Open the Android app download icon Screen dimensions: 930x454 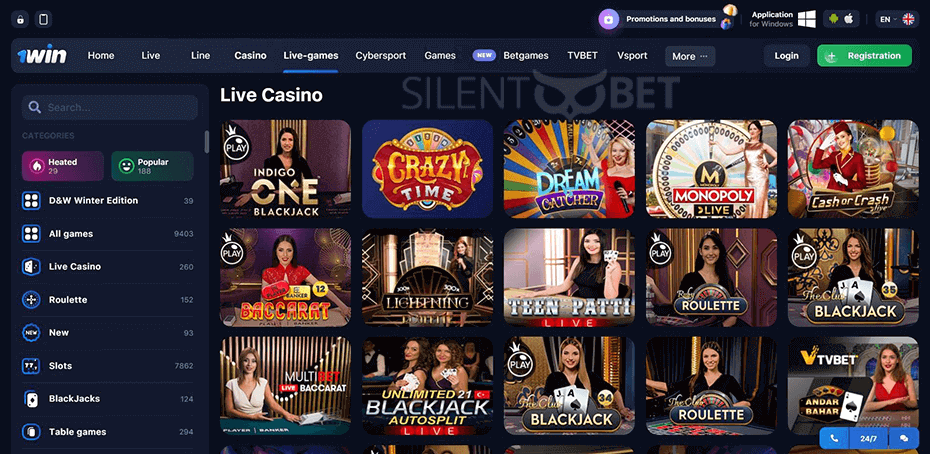[833, 19]
